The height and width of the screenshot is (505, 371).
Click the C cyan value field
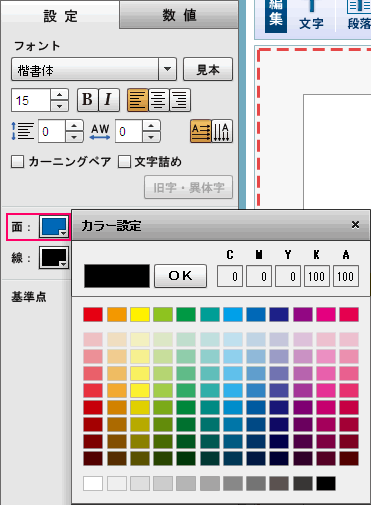(x=230, y=276)
